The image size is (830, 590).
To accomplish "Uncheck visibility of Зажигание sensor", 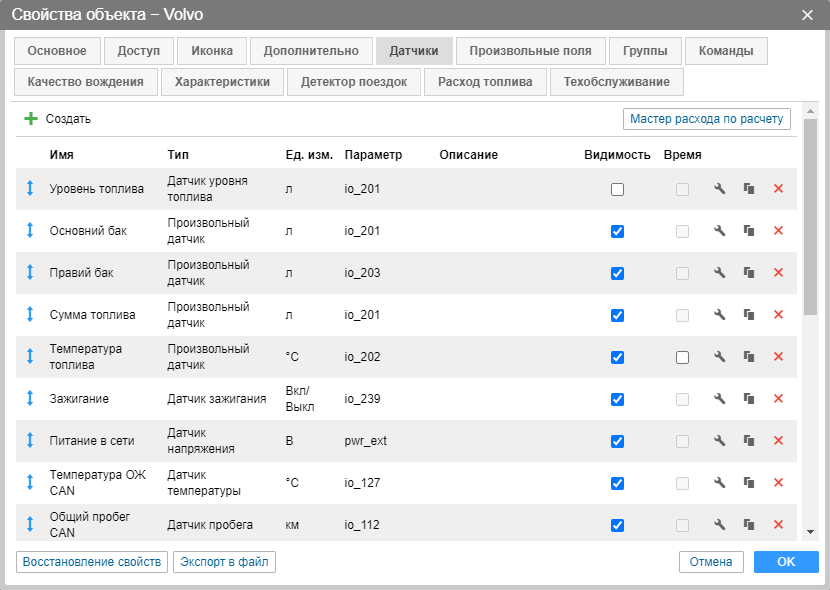I will click(x=617, y=399).
